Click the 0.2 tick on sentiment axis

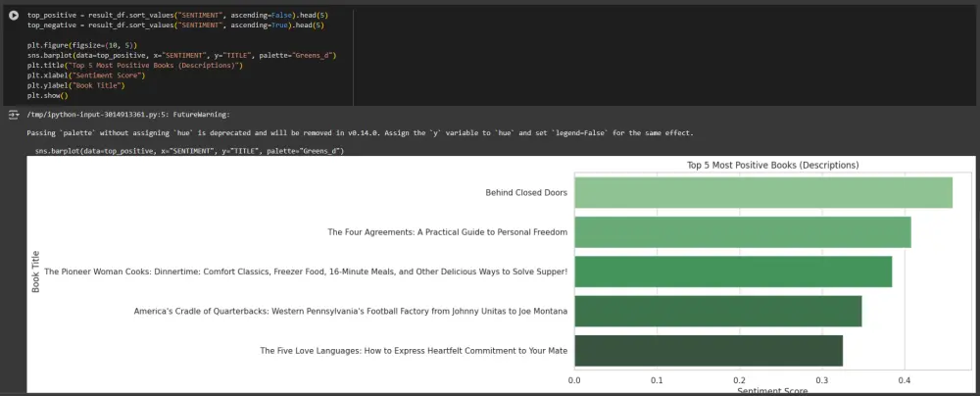pyautogui.click(x=739, y=379)
